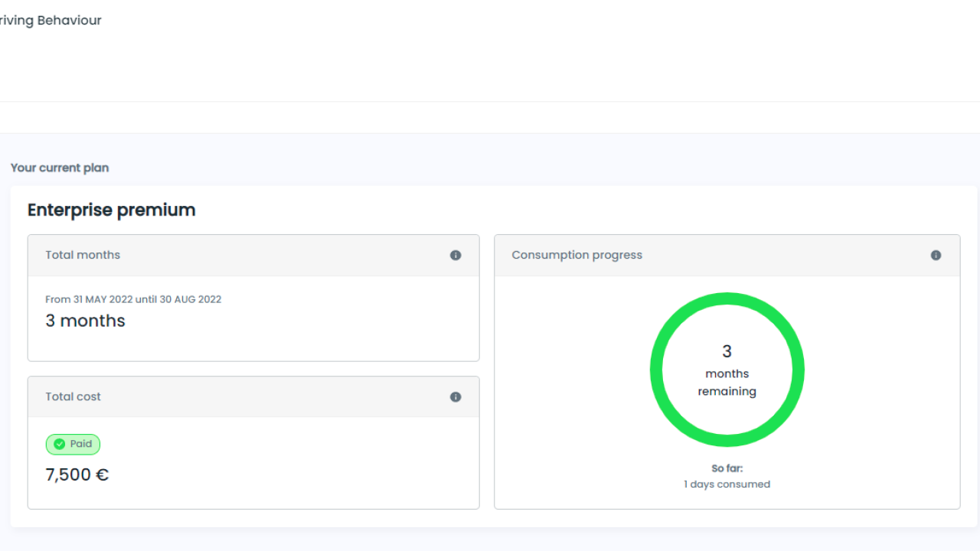Click the Your current plan label

click(x=60, y=168)
